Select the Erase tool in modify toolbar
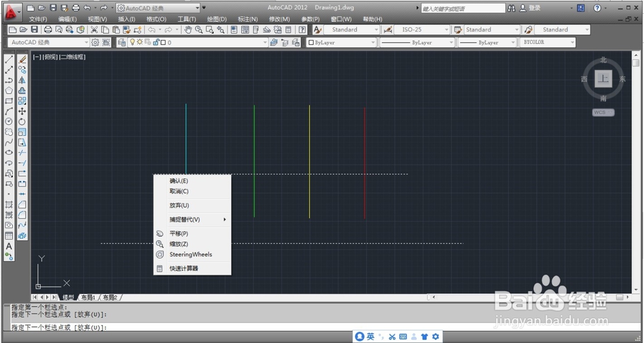This screenshot has width=644, height=343. (x=22, y=59)
